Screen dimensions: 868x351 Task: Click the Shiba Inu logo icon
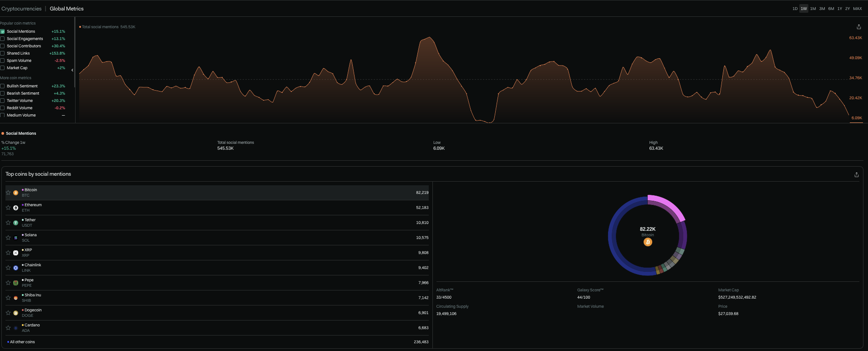[16, 298]
